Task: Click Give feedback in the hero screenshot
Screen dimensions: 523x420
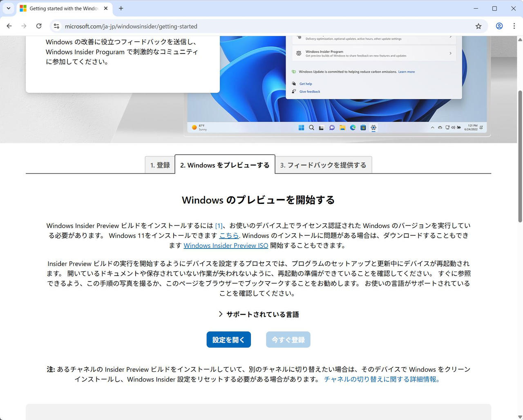Action: (310, 92)
